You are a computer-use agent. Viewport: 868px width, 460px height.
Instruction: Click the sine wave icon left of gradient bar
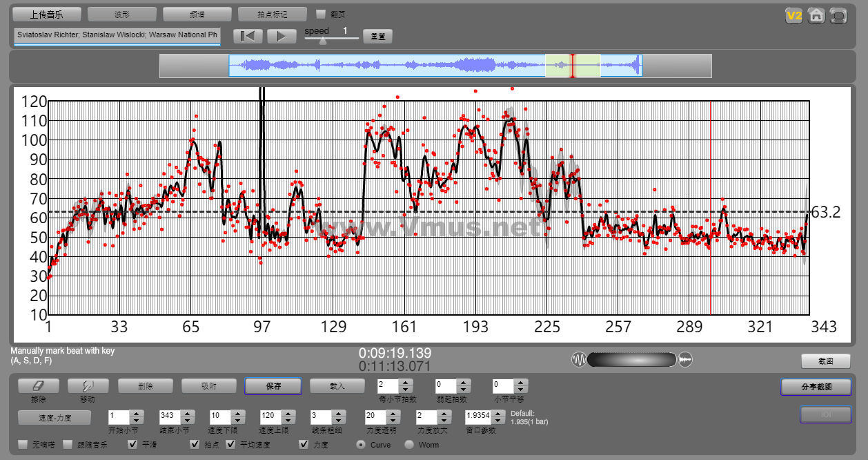pyautogui.click(x=578, y=360)
